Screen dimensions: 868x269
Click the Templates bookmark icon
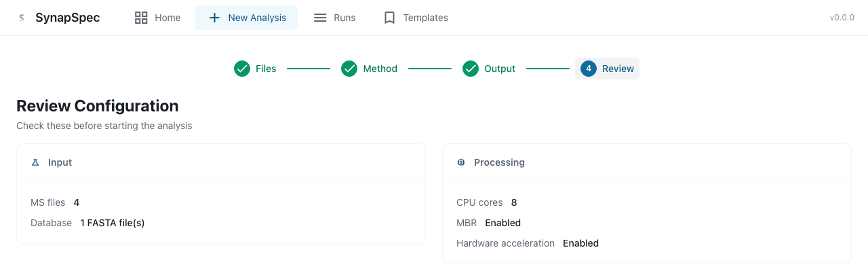click(x=389, y=18)
